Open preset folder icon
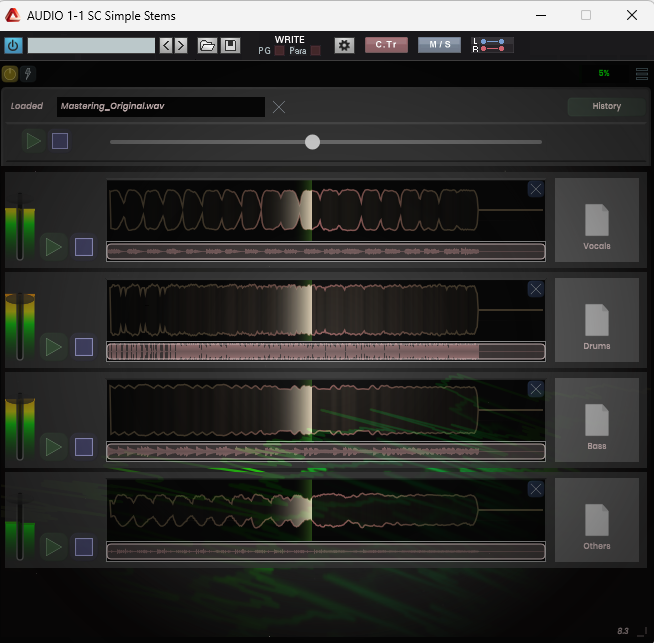Image resolution: width=654 pixels, height=643 pixels. coord(207,45)
